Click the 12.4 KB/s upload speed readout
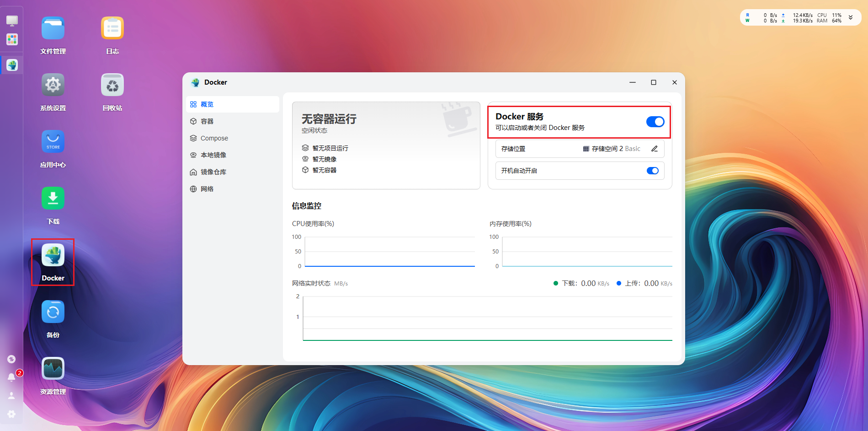Screen dimensions: 868x431 pyautogui.click(x=803, y=15)
